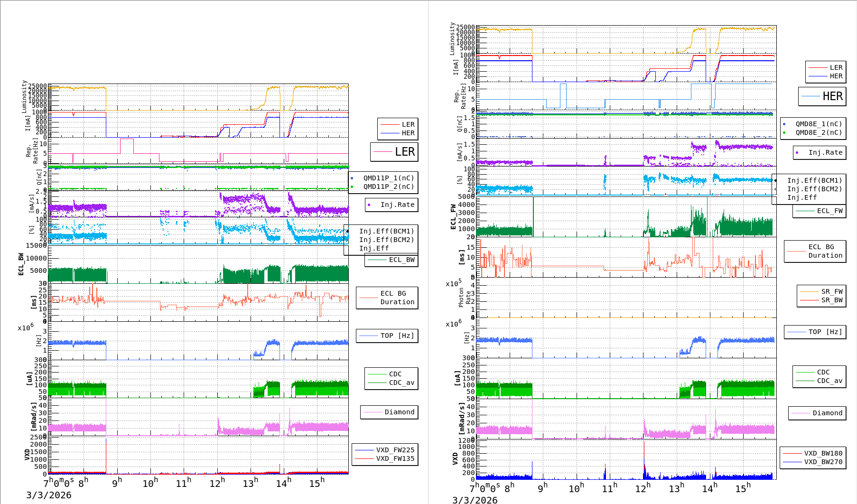
Task: Click the 3/3/2026 date under right plot
Action: [x=475, y=500]
